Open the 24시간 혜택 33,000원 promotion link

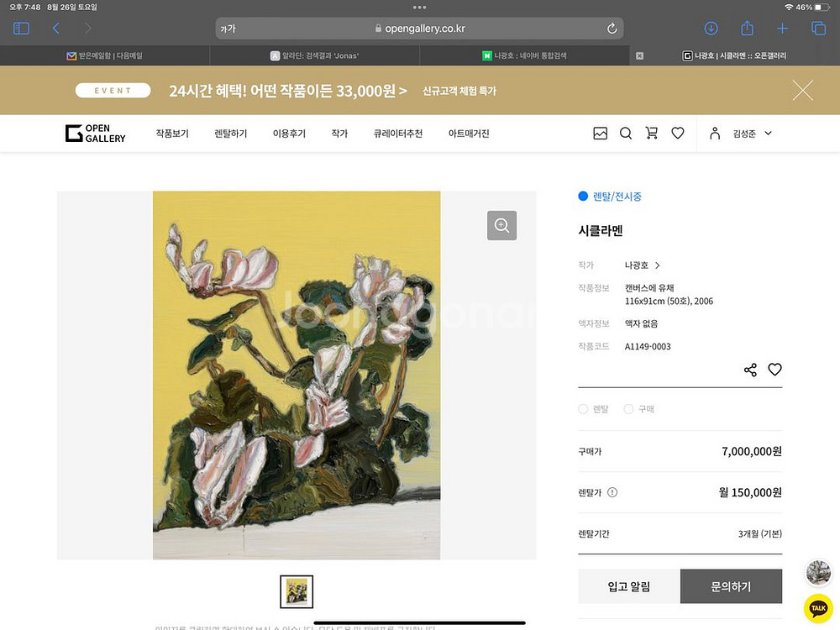287,91
